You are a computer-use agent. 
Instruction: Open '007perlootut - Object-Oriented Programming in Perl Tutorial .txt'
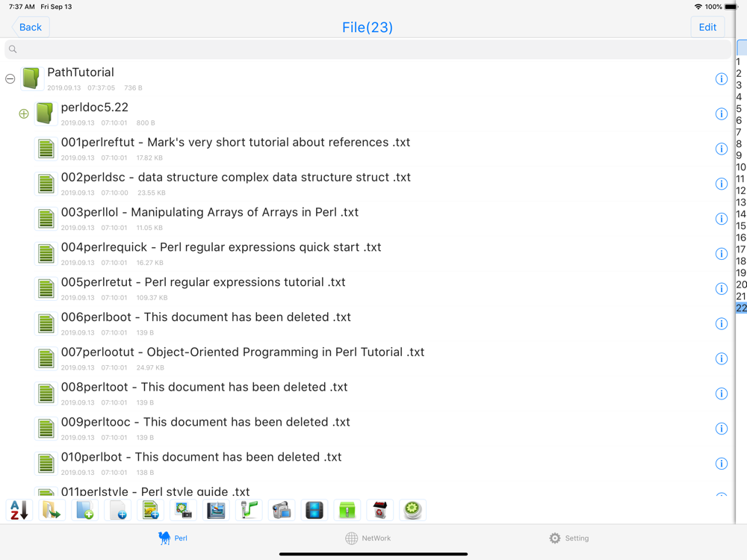point(367,358)
